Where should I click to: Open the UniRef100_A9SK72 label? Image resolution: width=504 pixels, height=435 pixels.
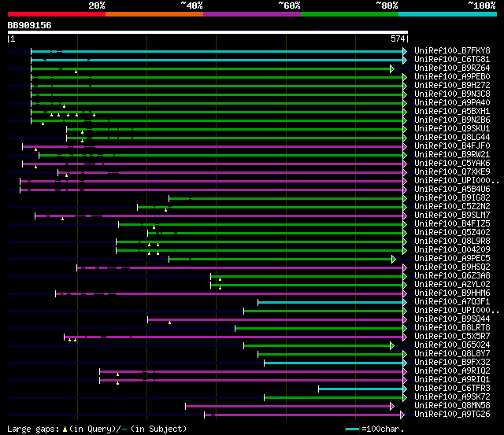pos(452,397)
